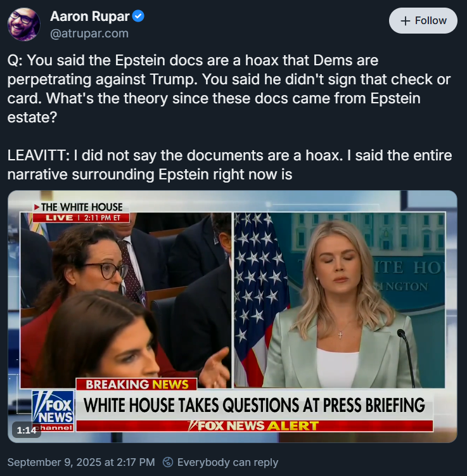Click the LEAVITT quote paragraph in the post
Image resolution: width=467 pixels, height=476 pixels.
point(230,165)
